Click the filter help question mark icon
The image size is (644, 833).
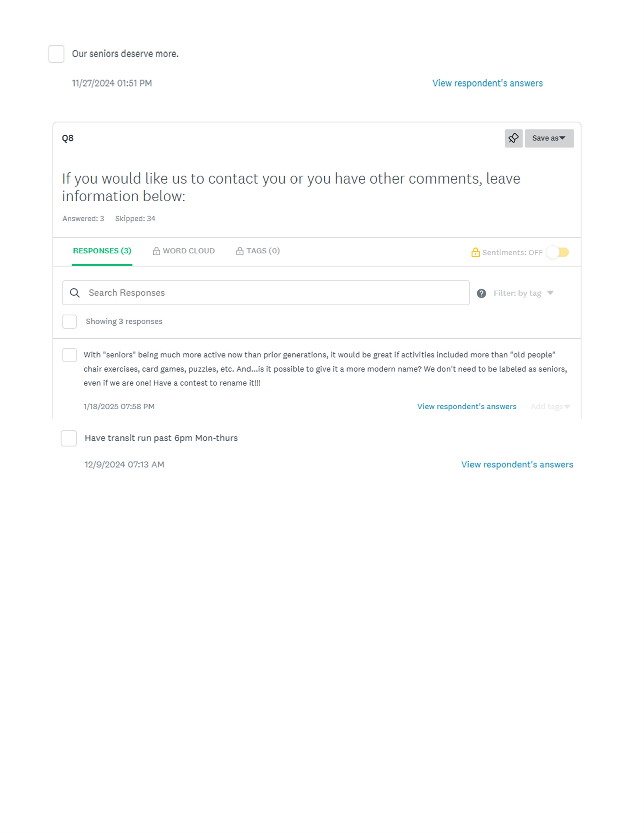click(481, 293)
